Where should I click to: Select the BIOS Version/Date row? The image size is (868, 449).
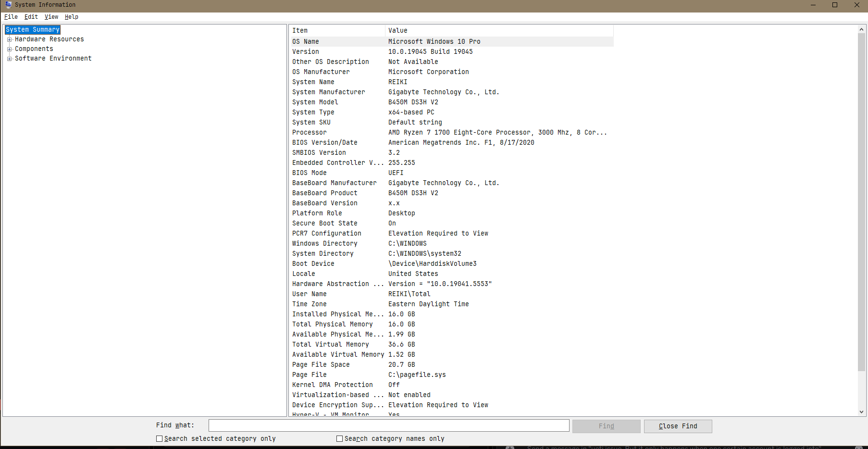point(451,143)
